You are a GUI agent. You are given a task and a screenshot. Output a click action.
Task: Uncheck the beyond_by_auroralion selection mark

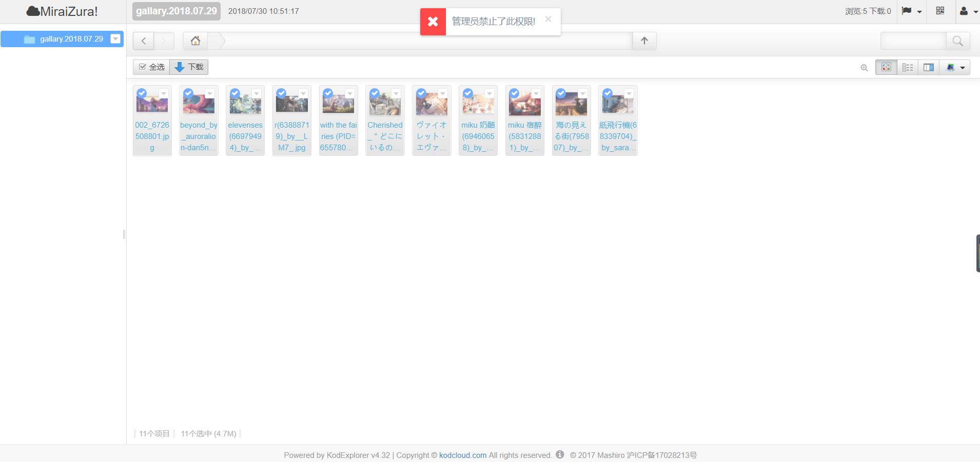click(x=188, y=93)
